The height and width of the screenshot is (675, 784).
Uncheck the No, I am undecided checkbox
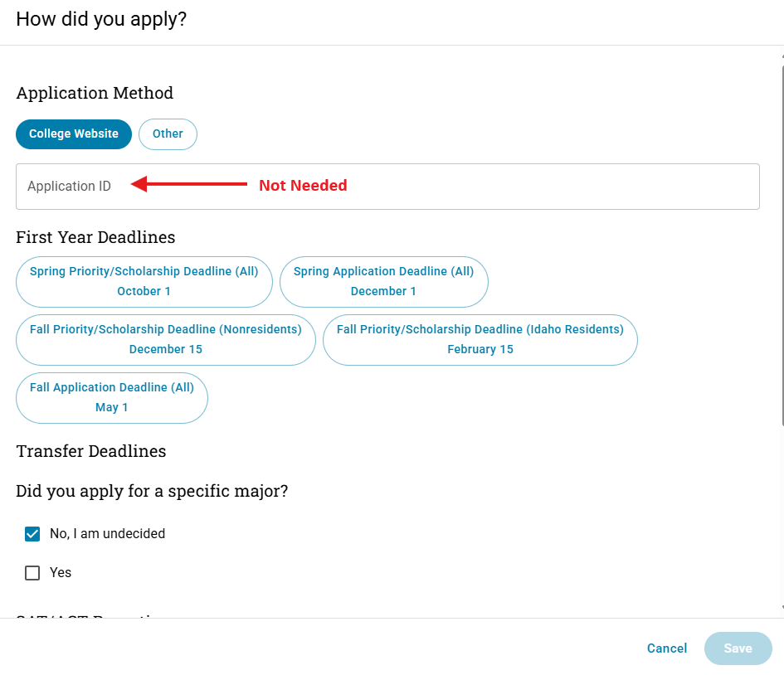point(32,534)
